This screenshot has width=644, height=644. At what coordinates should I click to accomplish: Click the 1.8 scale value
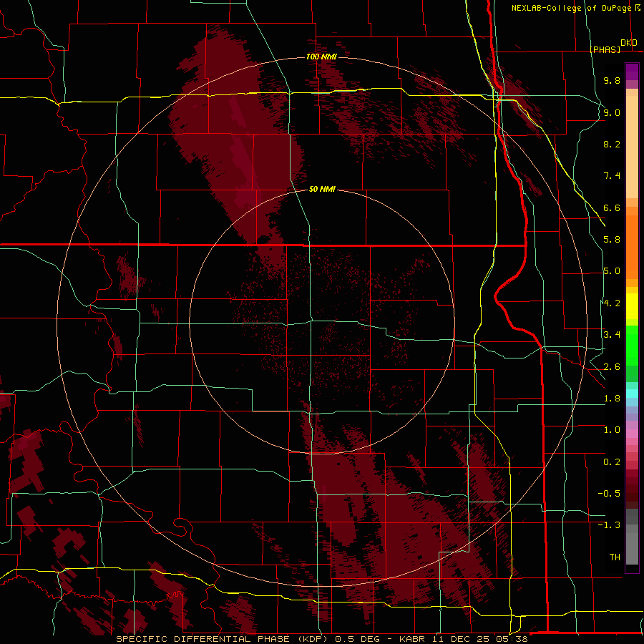coord(612,399)
